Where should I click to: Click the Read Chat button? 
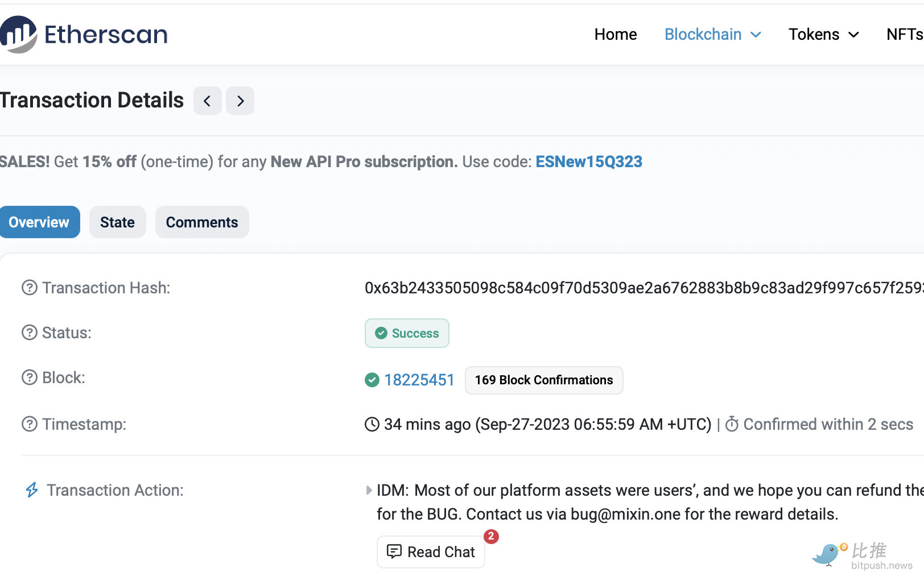431,552
